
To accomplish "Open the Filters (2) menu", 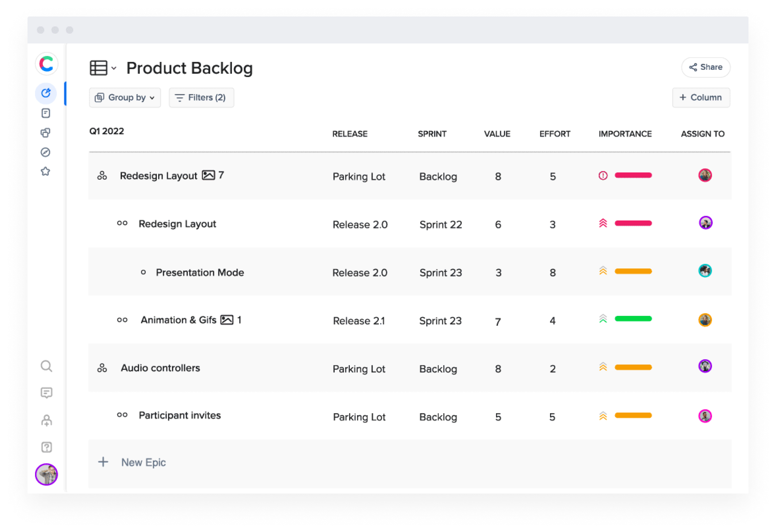I will [201, 98].
